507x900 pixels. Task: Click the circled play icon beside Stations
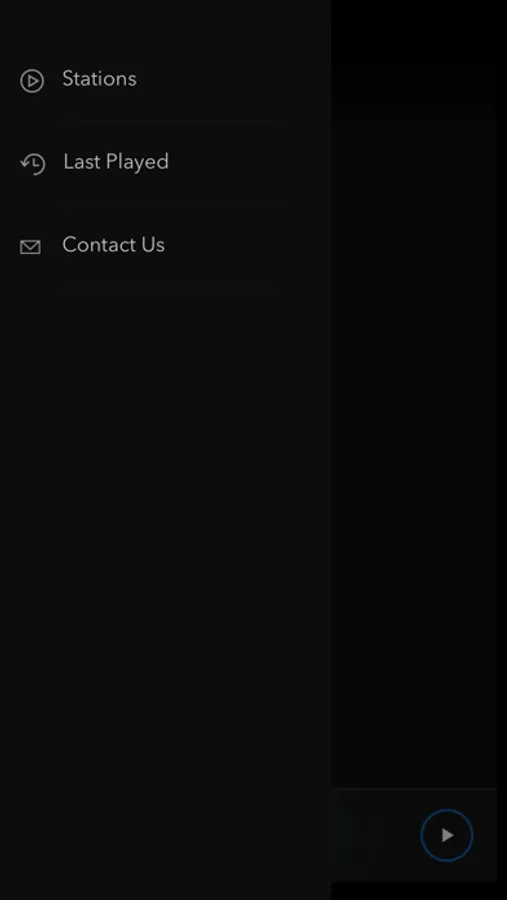(x=32, y=81)
